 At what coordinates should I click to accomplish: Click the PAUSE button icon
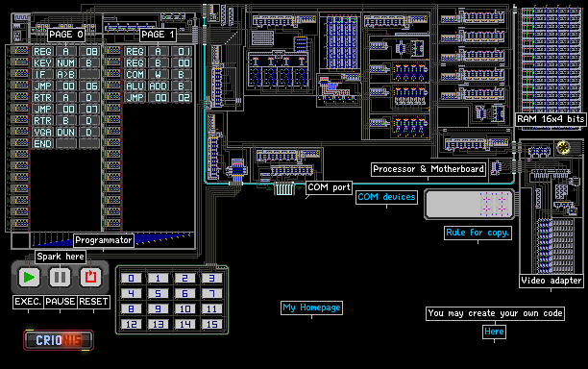pyautogui.click(x=60, y=278)
